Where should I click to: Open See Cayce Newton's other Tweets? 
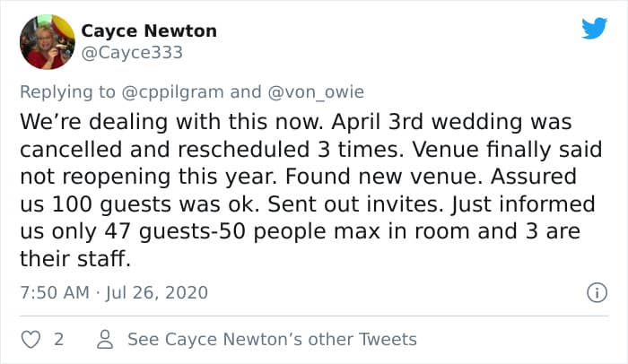click(x=272, y=339)
